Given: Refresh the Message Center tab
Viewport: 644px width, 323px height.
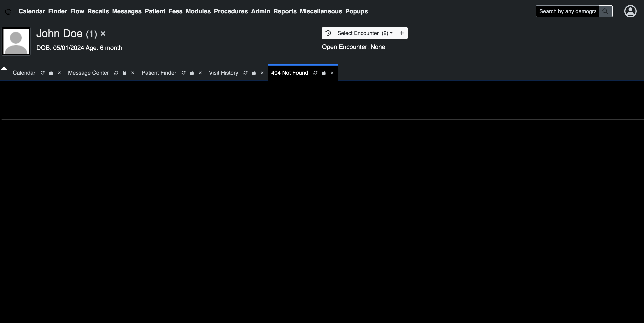Looking at the screenshot, I should pos(116,73).
